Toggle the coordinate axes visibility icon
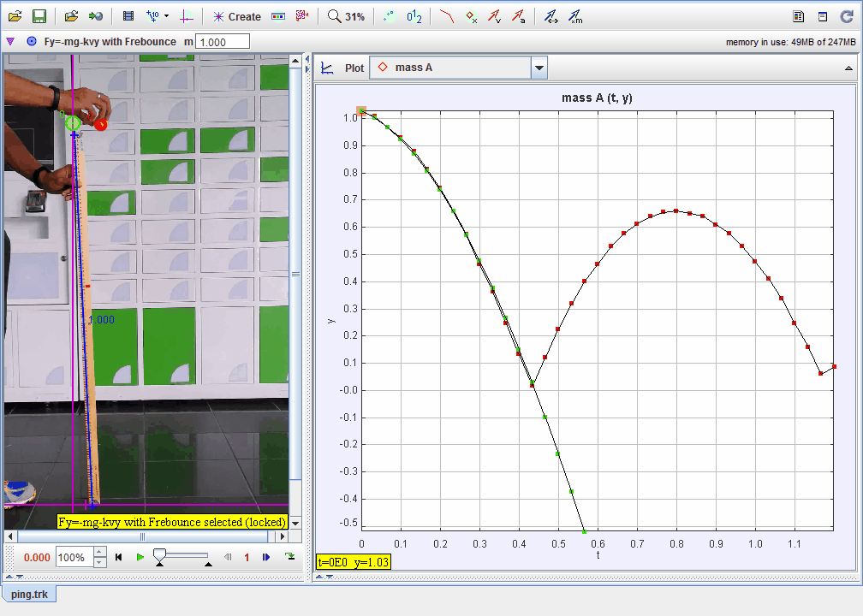The height and width of the screenshot is (616, 863). 187,16
